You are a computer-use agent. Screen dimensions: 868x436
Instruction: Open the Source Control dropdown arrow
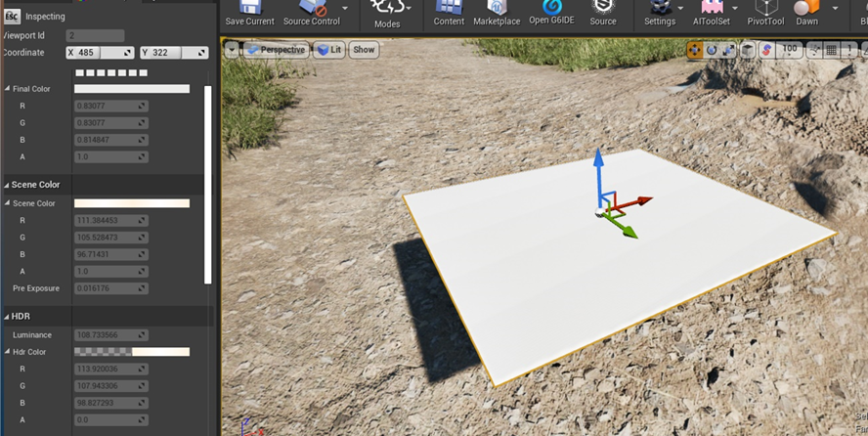344,9
